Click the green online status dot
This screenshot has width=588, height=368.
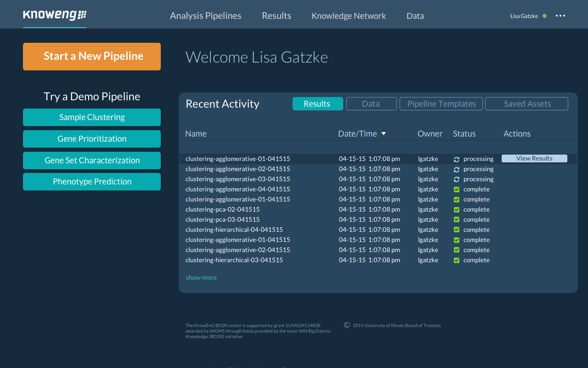pos(544,16)
